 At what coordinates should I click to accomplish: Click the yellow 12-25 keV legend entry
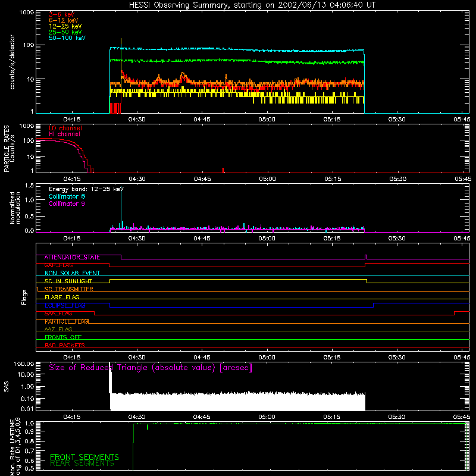coord(65,26)
